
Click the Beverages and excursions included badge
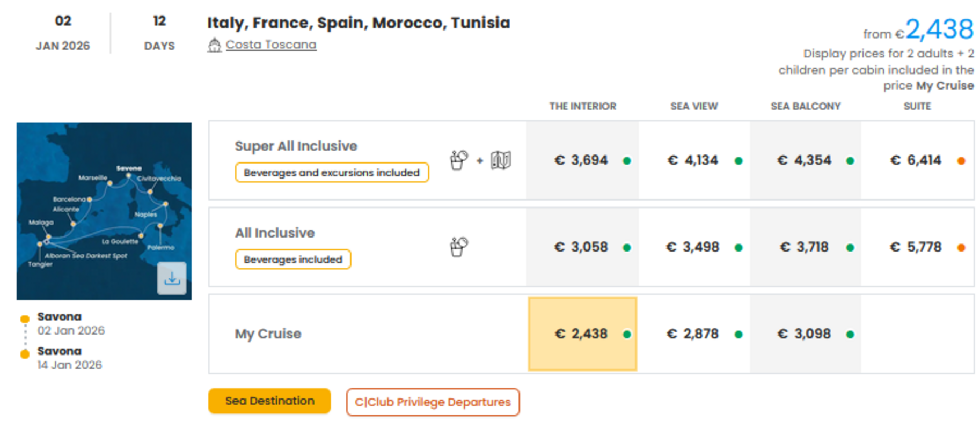tap(332, 173)
